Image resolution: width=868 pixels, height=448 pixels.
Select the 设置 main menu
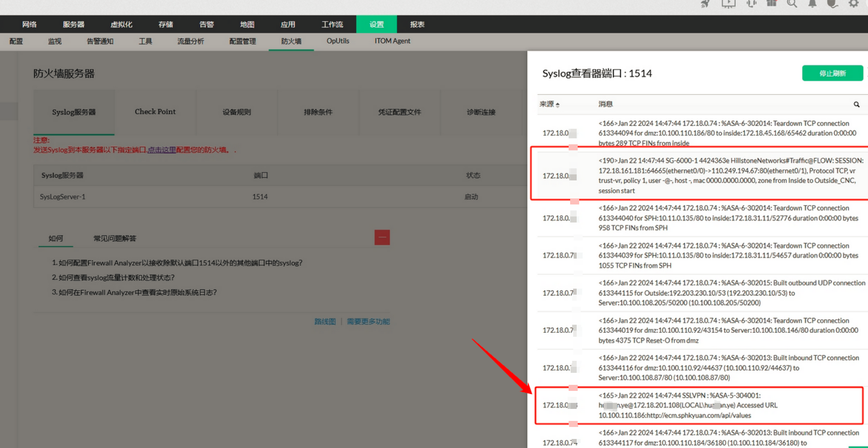[376, 24]
